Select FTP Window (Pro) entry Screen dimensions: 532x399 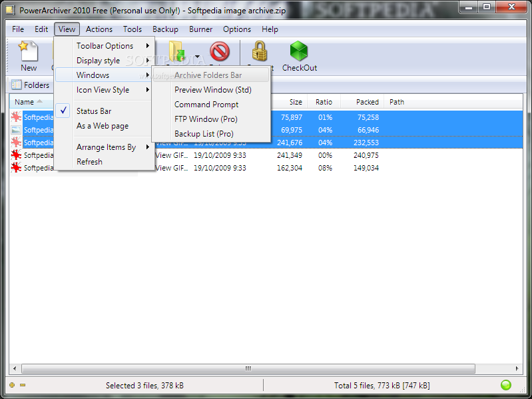tap(211, 119)
